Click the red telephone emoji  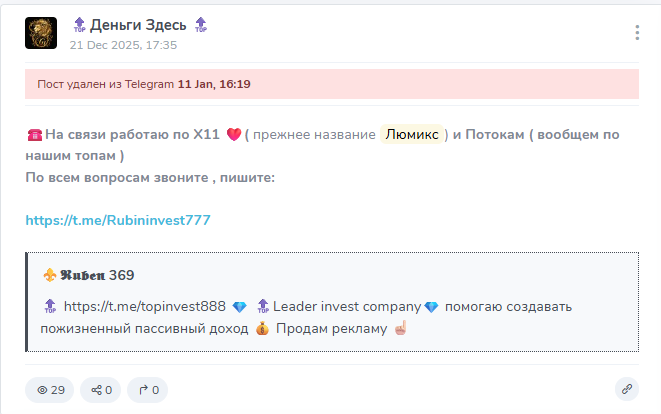[x=35, y=135]
